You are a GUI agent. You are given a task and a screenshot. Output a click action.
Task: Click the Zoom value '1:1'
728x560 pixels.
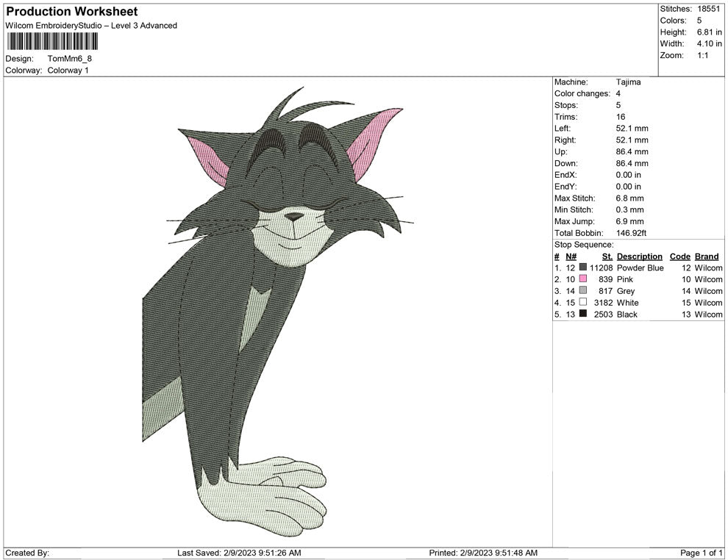point(702,55)
